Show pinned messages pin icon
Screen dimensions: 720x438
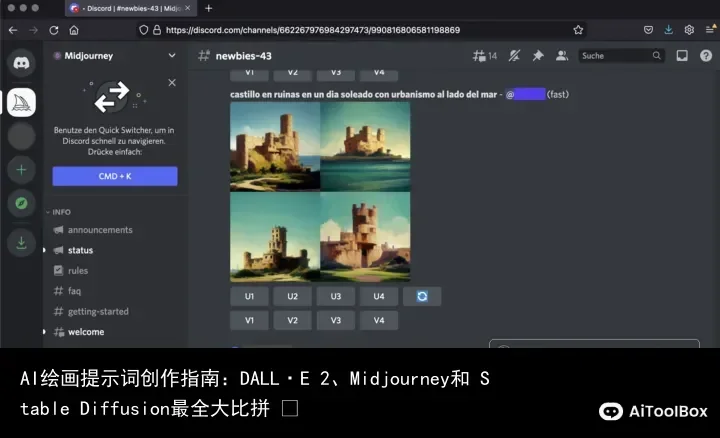click(538, 56)
